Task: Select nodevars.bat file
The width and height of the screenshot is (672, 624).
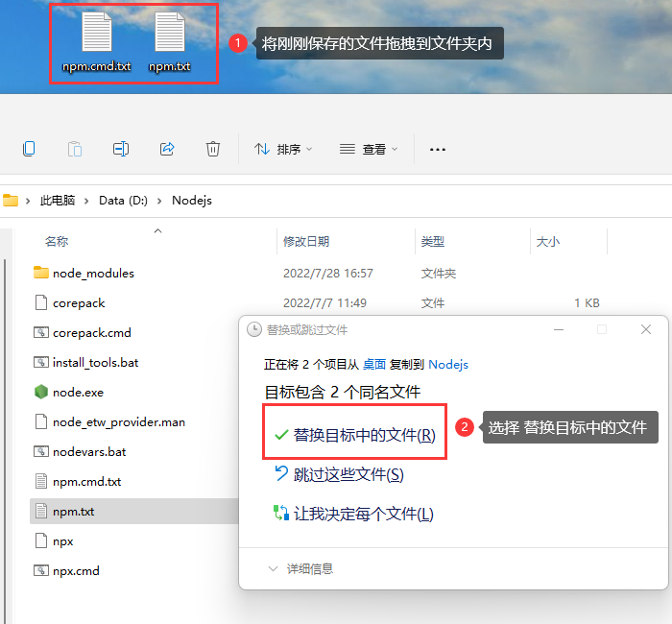Action: coord(89,452)
